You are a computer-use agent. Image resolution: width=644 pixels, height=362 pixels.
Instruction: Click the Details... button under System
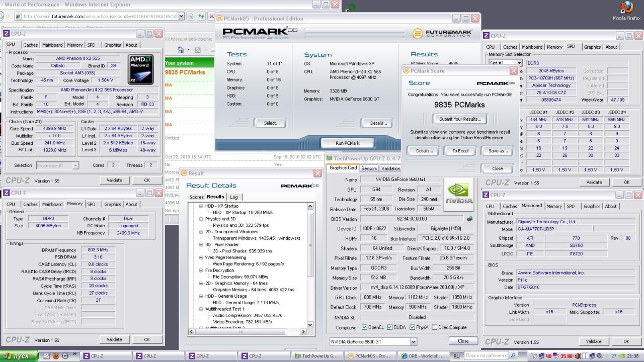378,123
